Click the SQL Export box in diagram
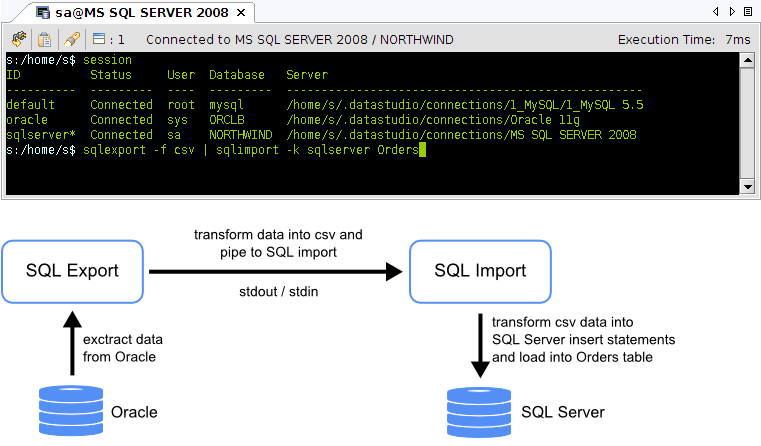The height and width of the screenshot is (446, 761). coord(72,271)
